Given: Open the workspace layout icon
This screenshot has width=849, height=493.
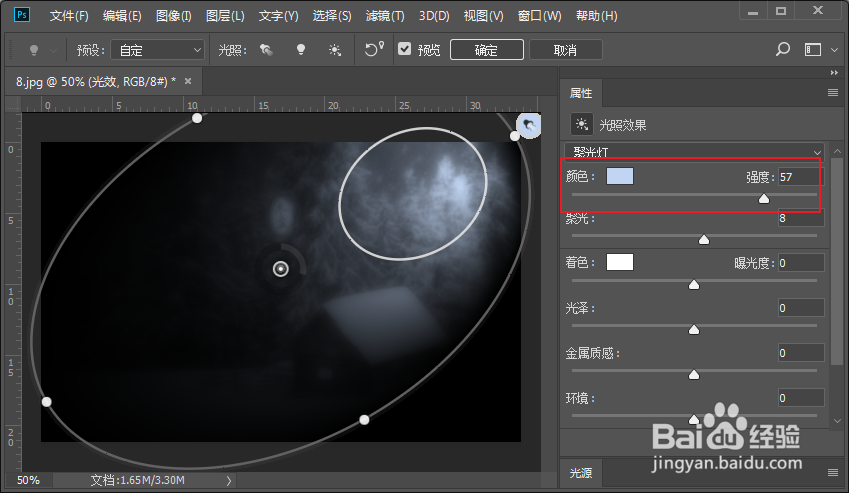Looking at the screenshot, I should [813, 50].
